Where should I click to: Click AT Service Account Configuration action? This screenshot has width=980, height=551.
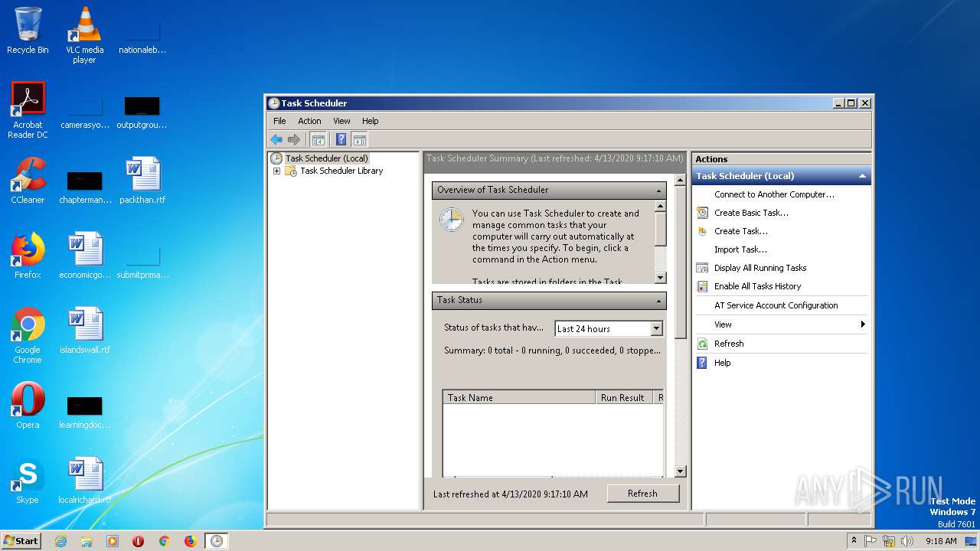coord(776,305)
